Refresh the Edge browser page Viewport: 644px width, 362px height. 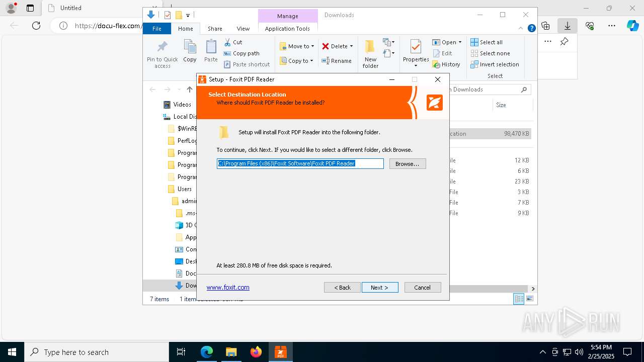pos(36,26)
